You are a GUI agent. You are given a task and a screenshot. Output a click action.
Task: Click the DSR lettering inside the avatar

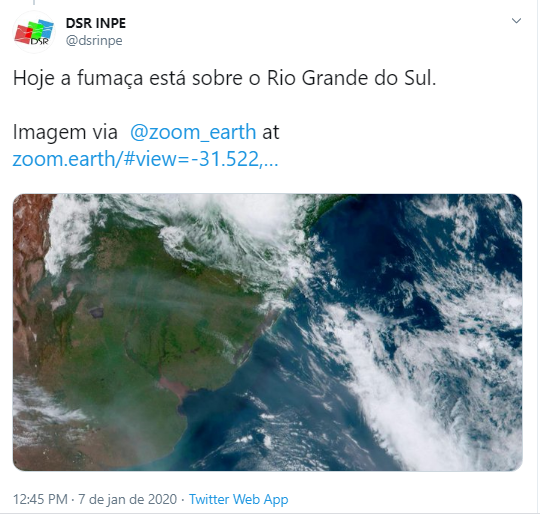coord(40,42)
